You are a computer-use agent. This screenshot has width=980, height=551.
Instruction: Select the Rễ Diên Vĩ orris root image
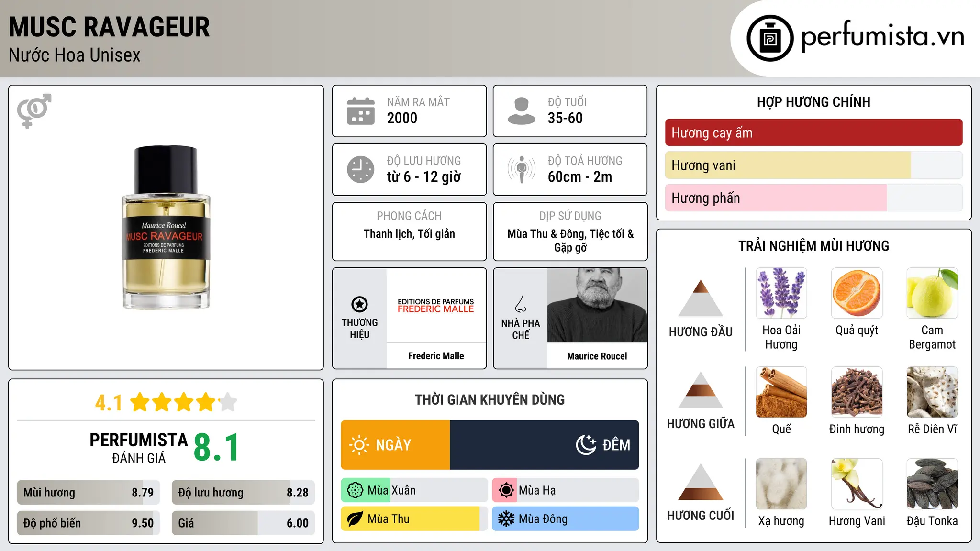pos(932,392)
